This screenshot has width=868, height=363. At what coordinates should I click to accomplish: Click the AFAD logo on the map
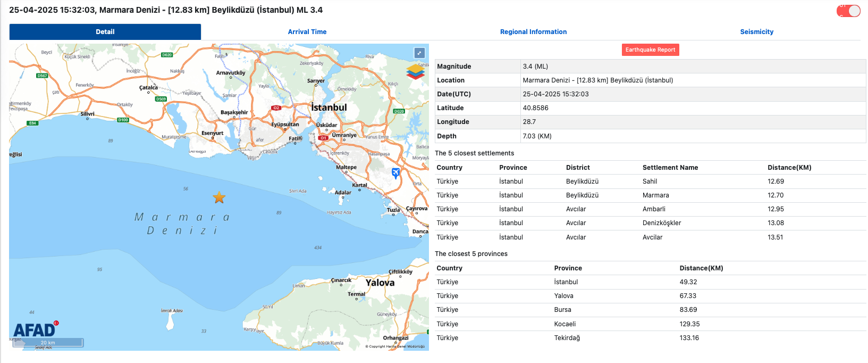(x=36, y=330)
